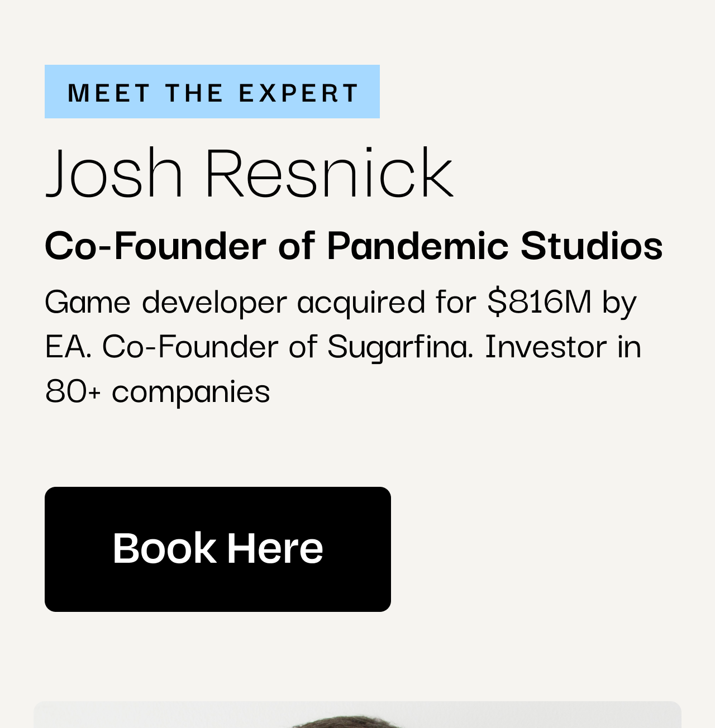Click the word Investor in the bio
Viewport: 715px width, 728px height.
(546, 346)
